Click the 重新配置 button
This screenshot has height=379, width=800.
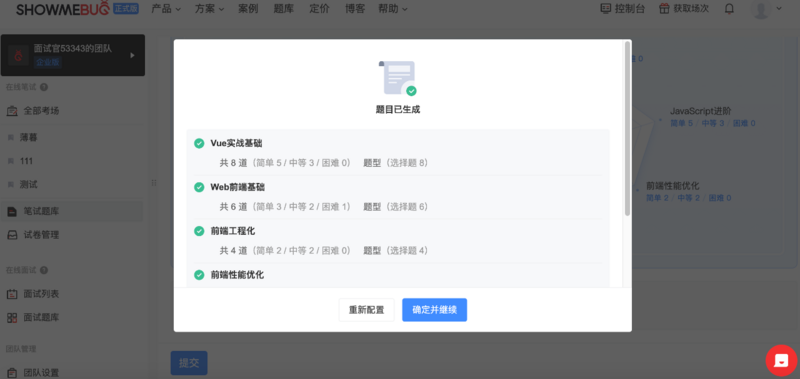pos(366,310)
